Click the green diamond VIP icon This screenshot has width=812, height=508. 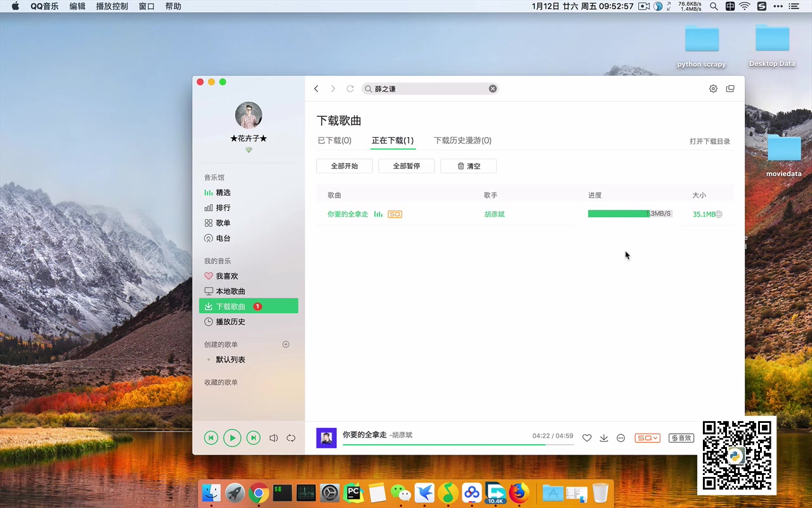pyautogui.click(x=249, y=150)
